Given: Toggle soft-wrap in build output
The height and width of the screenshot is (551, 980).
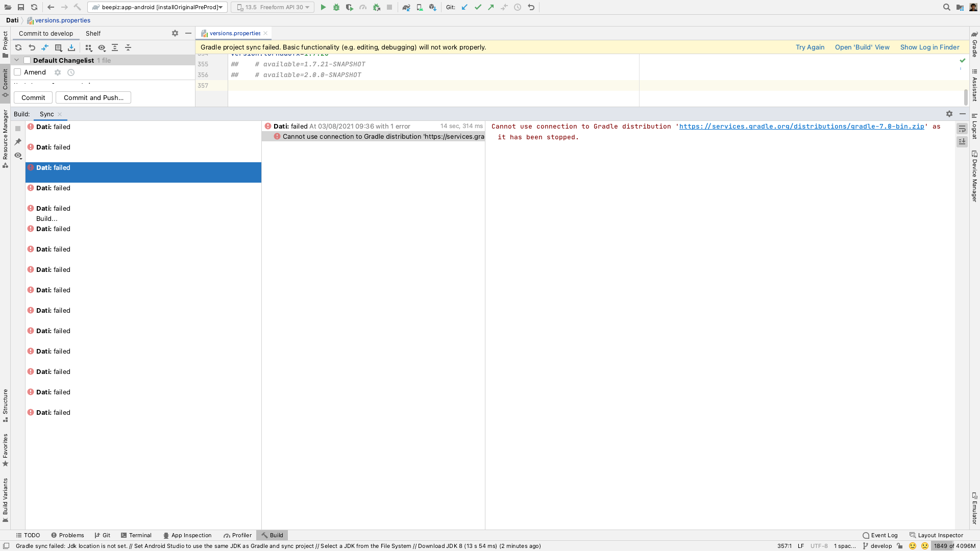Looking at the screenshot, I should click(962, 129).
